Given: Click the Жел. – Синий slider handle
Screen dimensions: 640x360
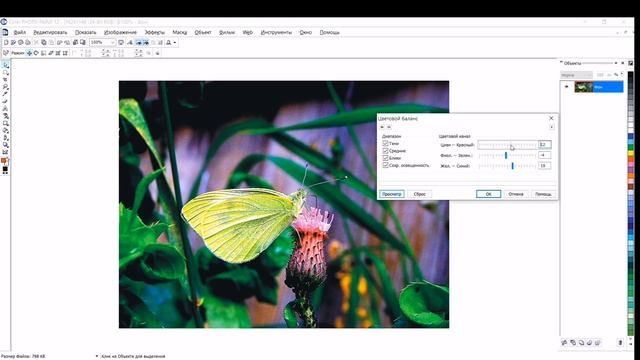Looking at the screenshot, I should (x=513, y=166).
